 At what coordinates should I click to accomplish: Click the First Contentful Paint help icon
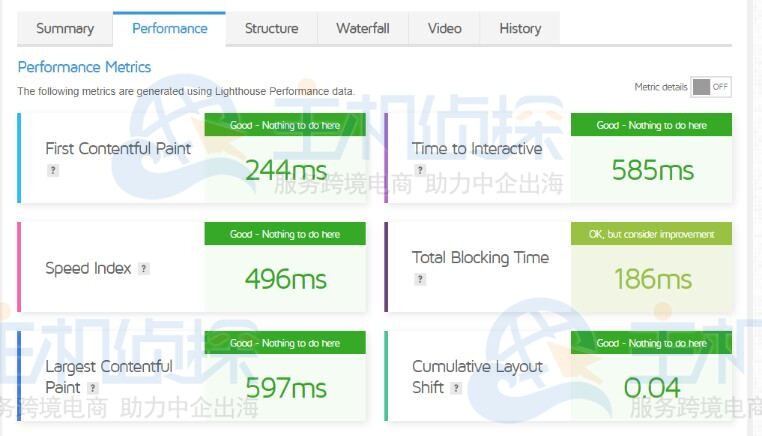tap(52, 170)
